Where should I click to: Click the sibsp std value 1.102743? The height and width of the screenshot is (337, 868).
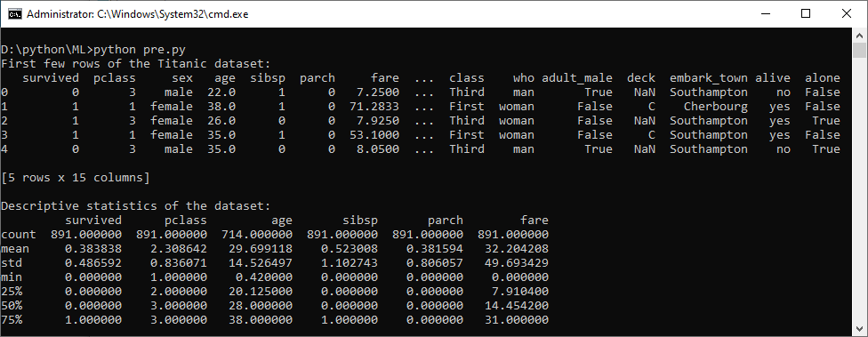coord(350,263)
